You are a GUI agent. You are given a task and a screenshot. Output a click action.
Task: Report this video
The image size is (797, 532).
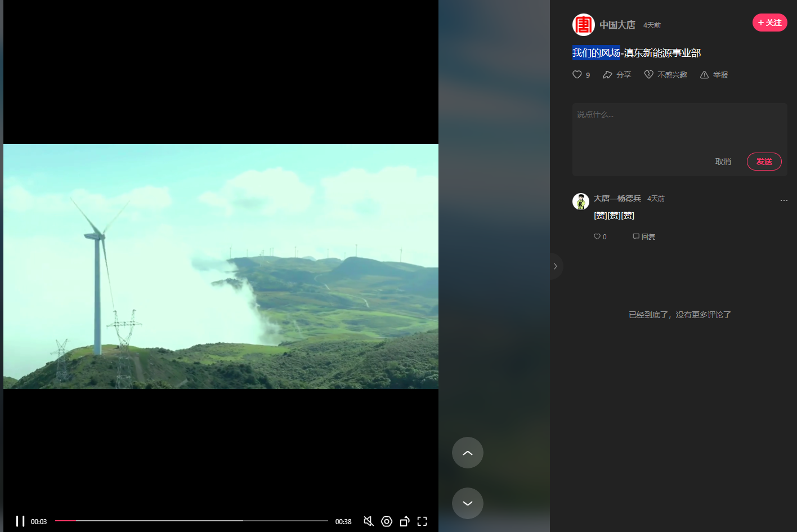point(714,75)
